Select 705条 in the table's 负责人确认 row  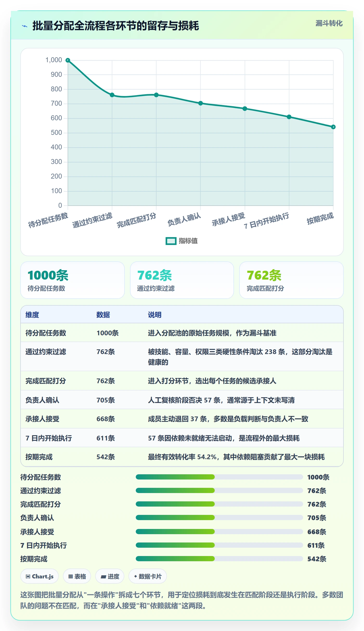click(x=106, y=400)
